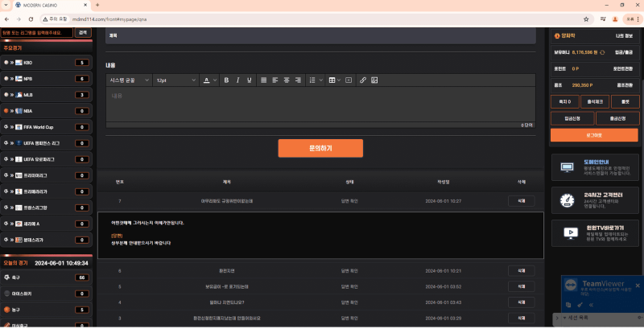Viewport: 644px width, 333px height.
Task: Open the browser tab search chevron
Action: pos(6,5)
